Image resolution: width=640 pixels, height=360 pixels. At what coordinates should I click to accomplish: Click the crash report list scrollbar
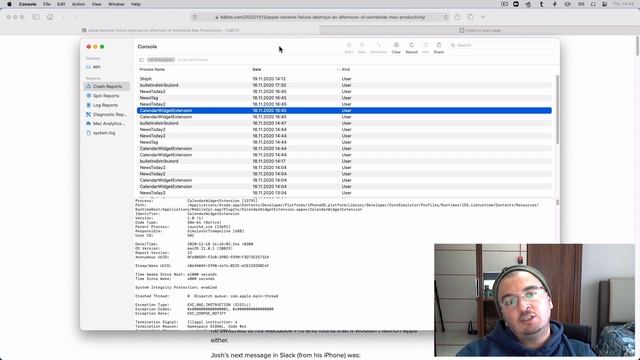pyautogui.click(x=557, y=109)
